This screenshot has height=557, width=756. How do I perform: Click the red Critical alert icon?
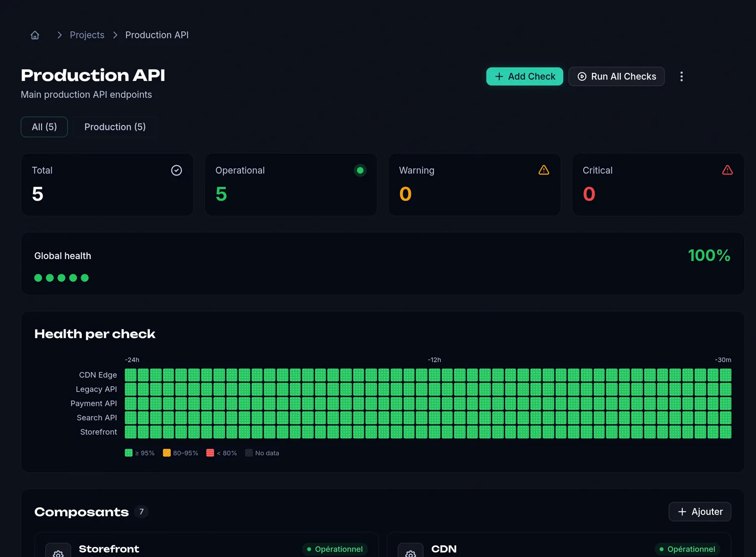click(x=728, y=170)
